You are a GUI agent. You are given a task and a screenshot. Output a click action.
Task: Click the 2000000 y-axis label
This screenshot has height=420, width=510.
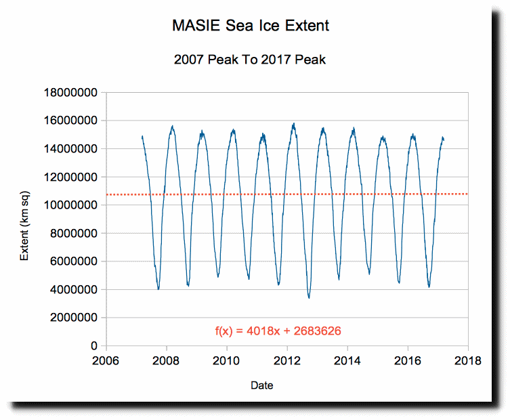[74, 318]
